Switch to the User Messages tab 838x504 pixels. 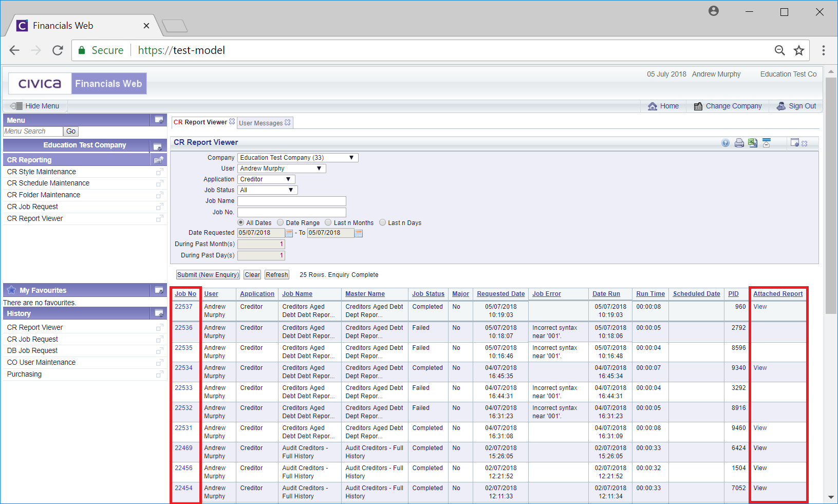(x=260, y=123)
